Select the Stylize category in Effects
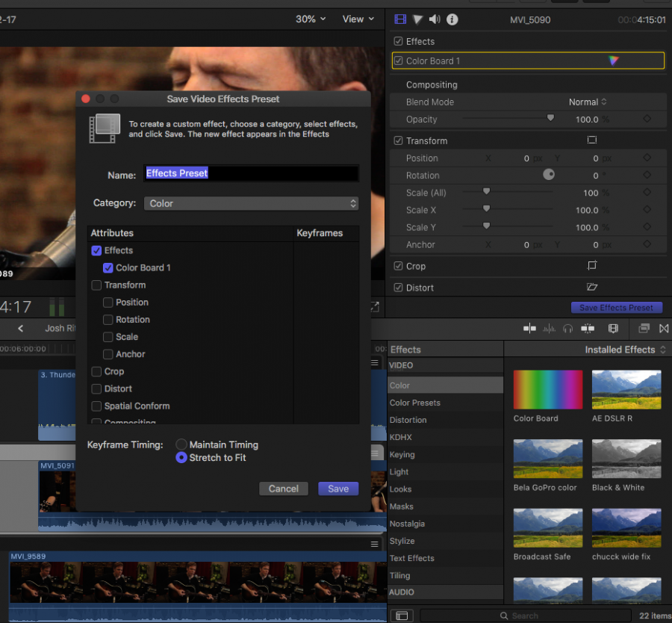 (x=402, y=541)
